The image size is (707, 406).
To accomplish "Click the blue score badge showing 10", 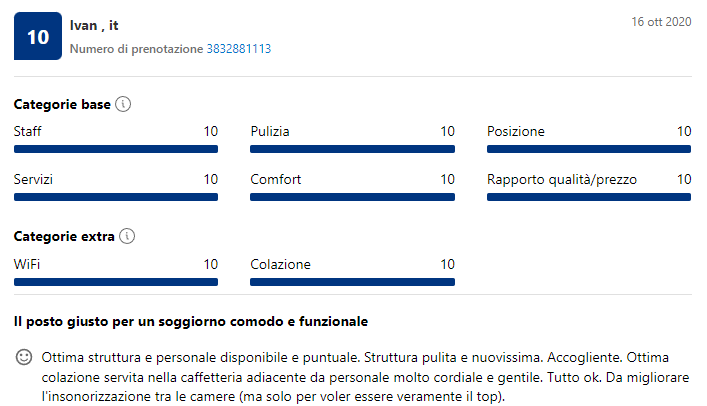I will point(38,36).
